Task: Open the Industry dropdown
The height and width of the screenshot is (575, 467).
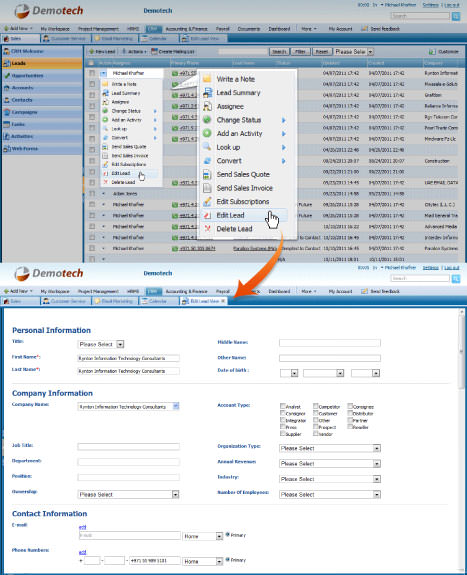Action: click(329, 479)
